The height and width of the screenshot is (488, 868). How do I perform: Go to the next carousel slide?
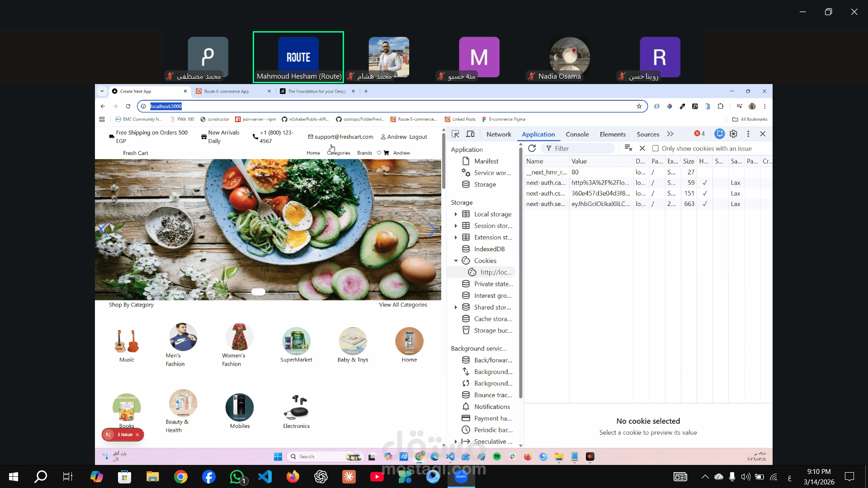point(431,230)
